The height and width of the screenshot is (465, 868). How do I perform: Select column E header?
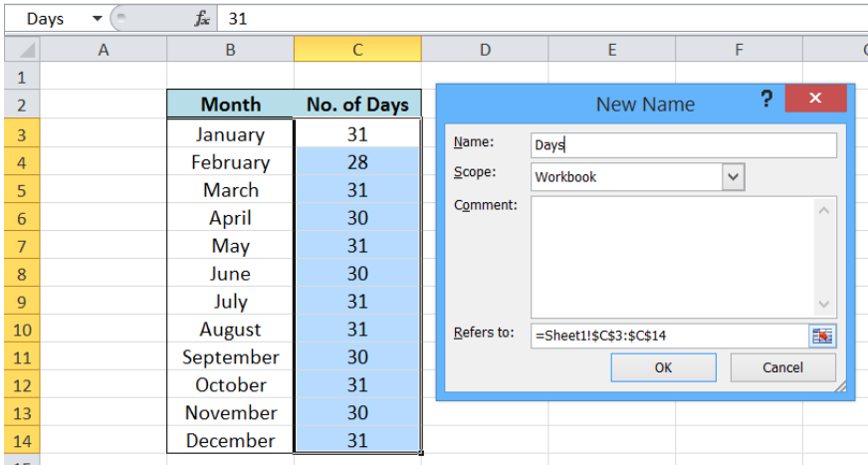(612, 50)
